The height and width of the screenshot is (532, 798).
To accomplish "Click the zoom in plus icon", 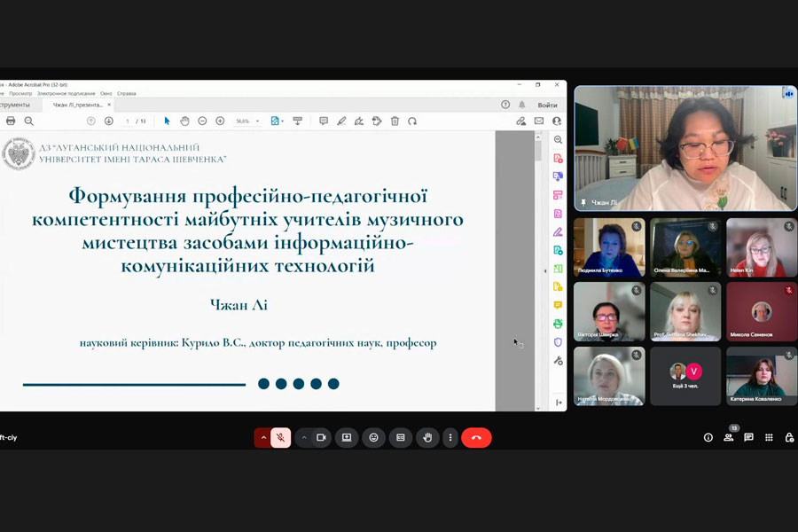I will pos(220,121).
